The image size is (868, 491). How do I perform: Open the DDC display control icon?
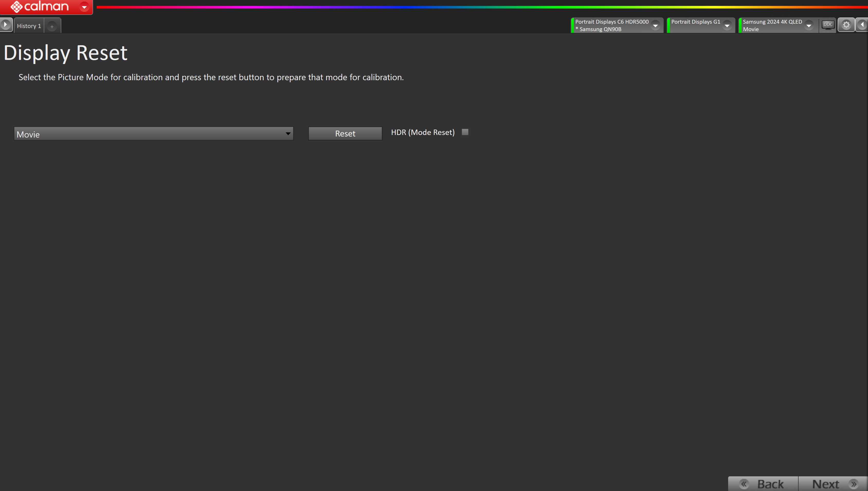pyautogui.click(x=828, y=25)
